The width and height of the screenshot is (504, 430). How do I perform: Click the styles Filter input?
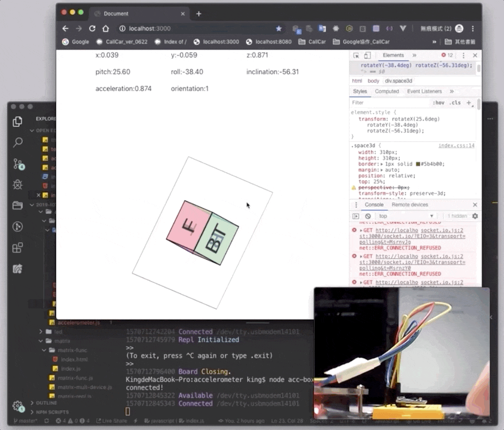[x=391, y=103]
